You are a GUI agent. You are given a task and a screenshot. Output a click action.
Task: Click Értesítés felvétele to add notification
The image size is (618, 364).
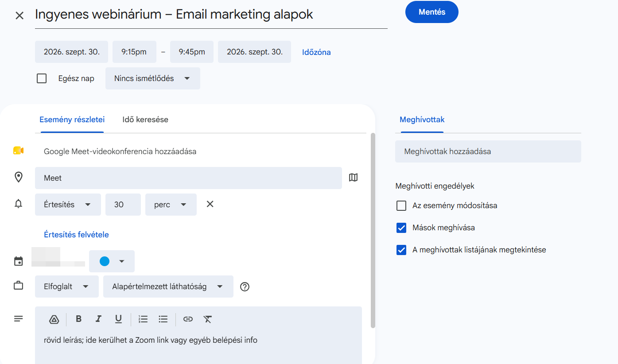[x=76, y=235]
